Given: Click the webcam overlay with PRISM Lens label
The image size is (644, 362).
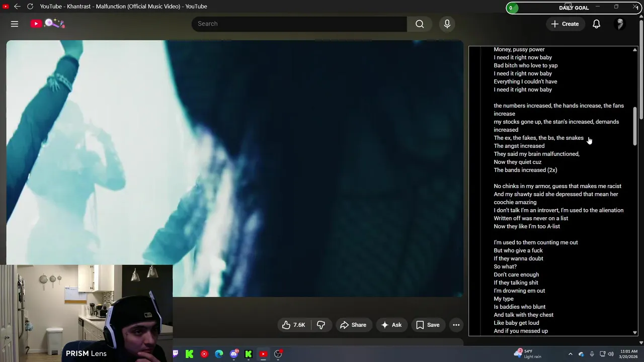Looking at the screenshot, I should coord(86,313).
